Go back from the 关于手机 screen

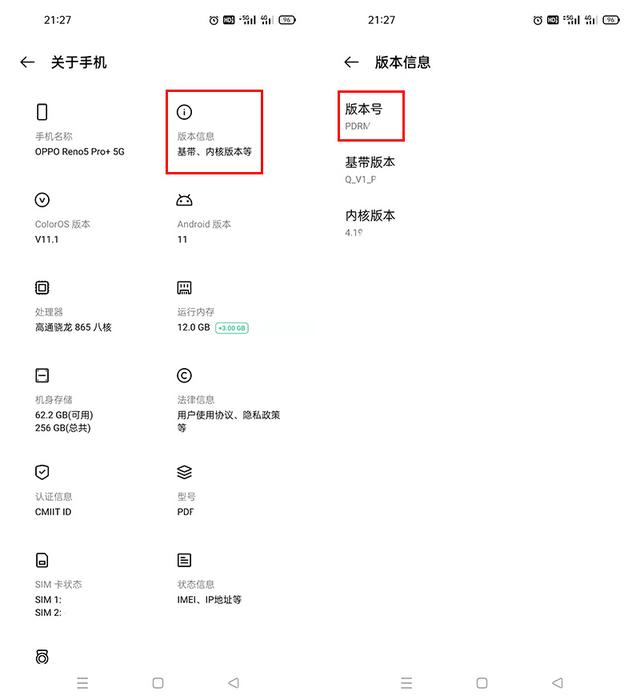[28, 62]
